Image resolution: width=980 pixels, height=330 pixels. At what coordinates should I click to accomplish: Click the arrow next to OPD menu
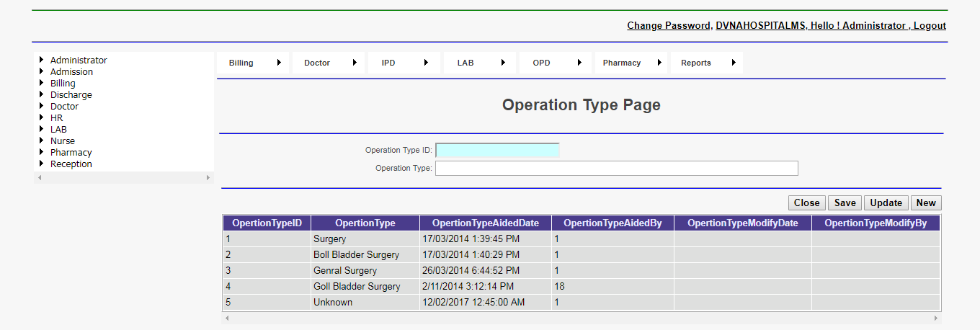pos(579,63)
